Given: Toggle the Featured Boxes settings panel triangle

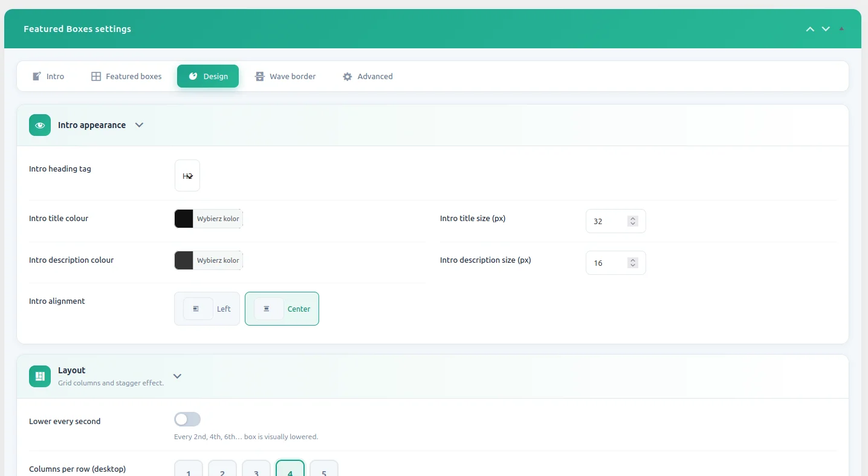Looking at the screenshot, I should [841, 29].
